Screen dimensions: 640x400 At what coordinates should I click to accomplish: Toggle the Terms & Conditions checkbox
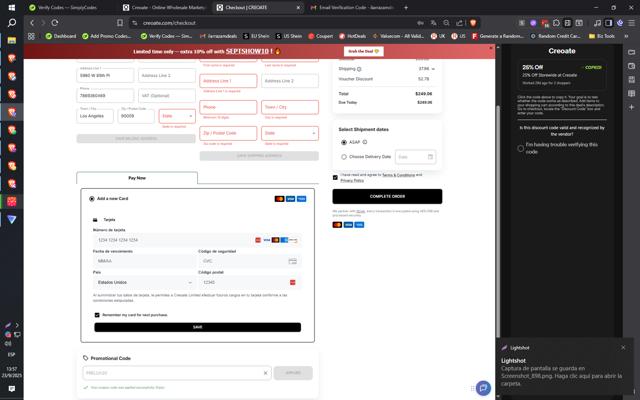335,178
